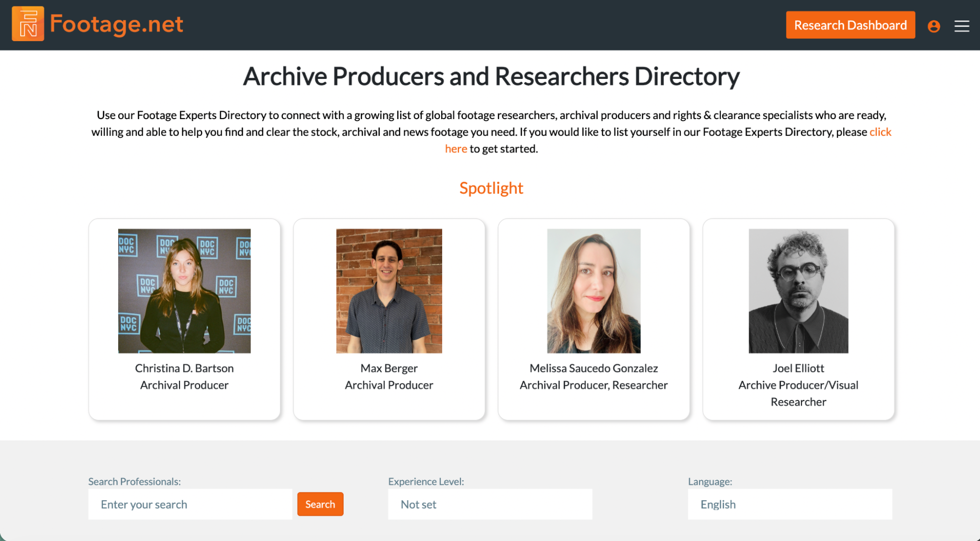Click the Footage.net site name text

tap(117, 24)
